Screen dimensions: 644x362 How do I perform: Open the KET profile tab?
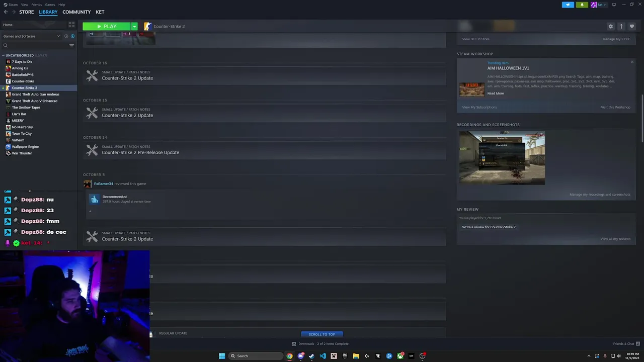click(x=100, y=12)
